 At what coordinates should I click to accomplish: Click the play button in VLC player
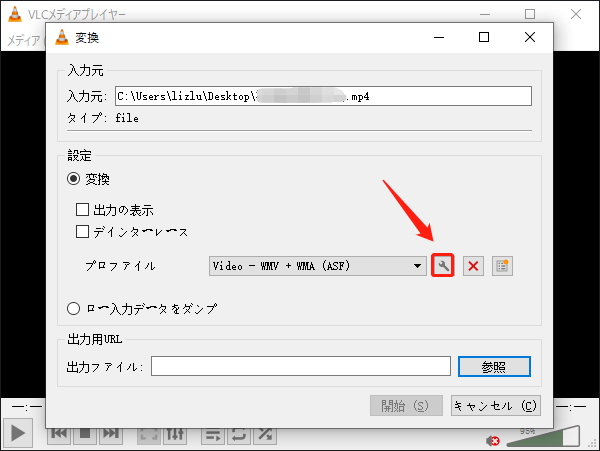coord(18,433)
